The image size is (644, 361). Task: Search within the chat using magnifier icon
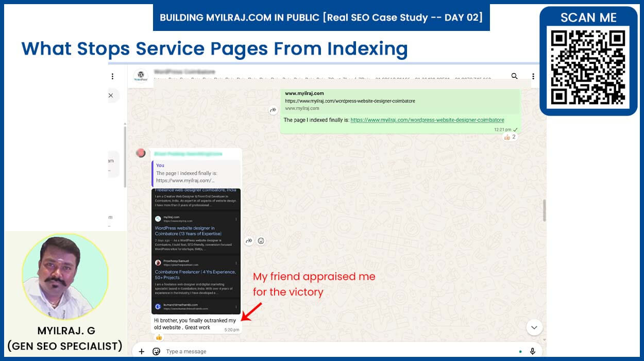tap(514, 76)
